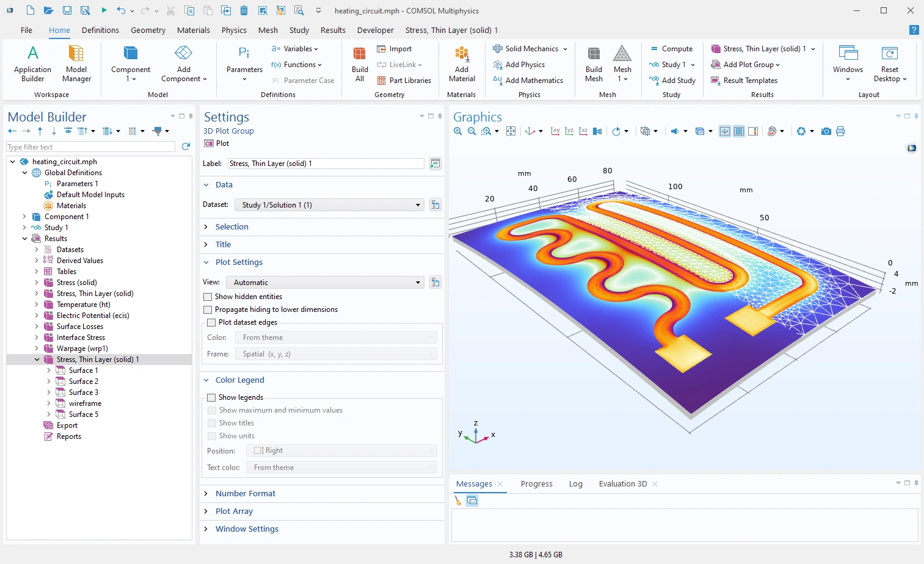Screen dimensions: 924x564
Task: Open the Dataset dropdown
Action: click(x=329, y=205)
